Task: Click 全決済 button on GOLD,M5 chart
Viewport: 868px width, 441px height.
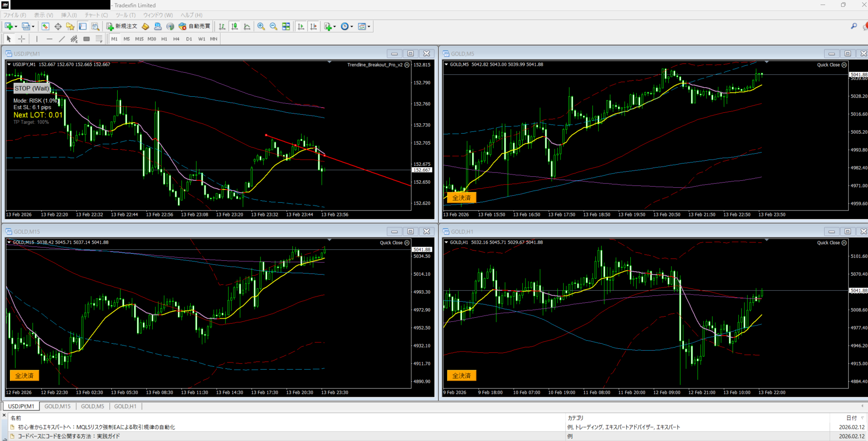Action: 461,198
